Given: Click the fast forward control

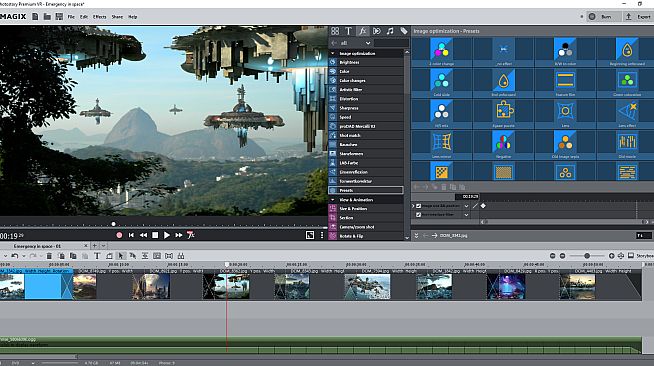Looking at the screenshot, I should [179, 235].
